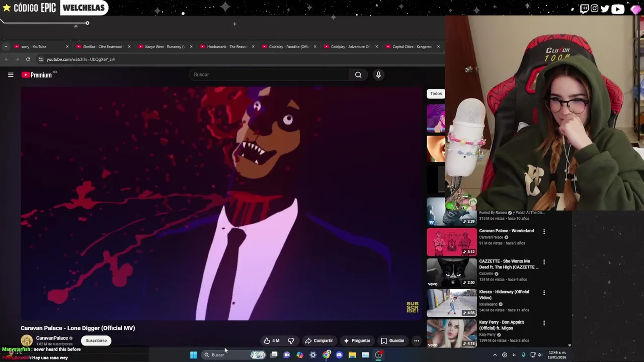Click the Suscribirse button
Screen dimensions: 644x362
96,341
